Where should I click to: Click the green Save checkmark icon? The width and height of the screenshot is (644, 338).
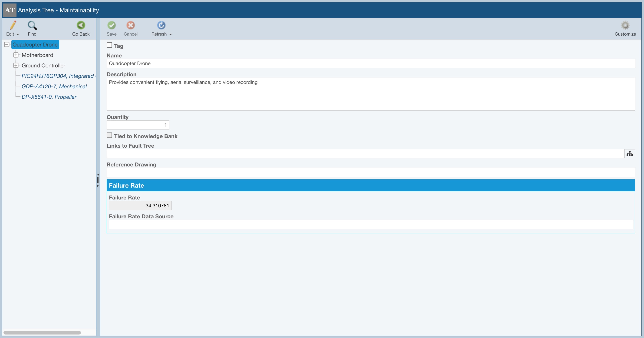tap(112, 25)
